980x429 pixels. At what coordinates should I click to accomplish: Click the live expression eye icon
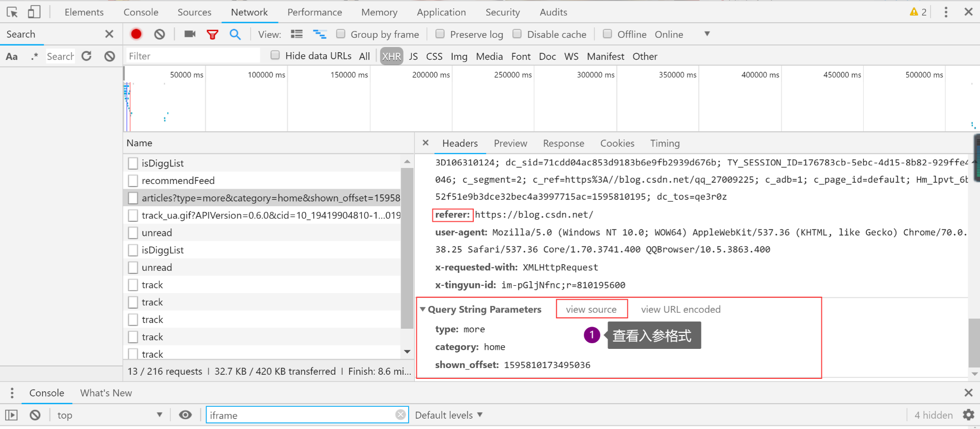point(185,415)
